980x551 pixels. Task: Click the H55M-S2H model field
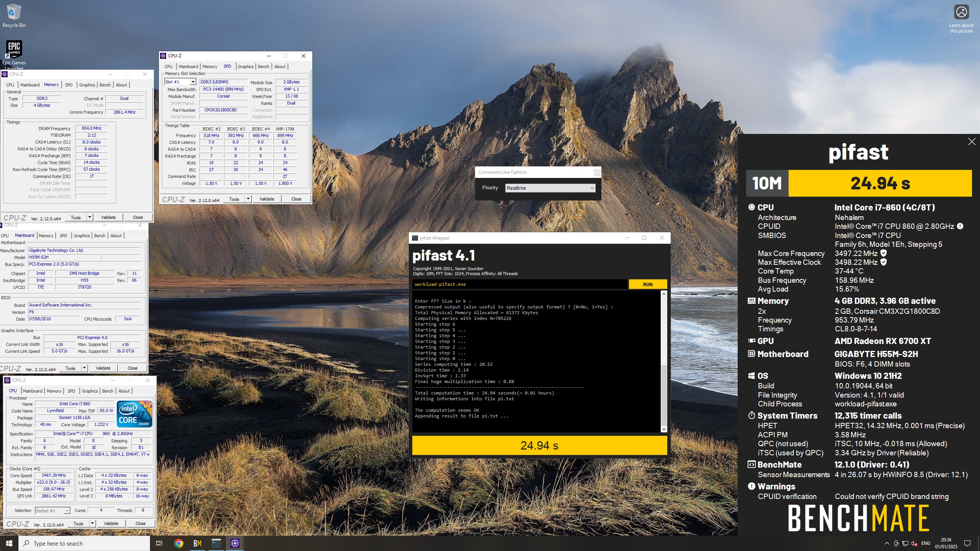[64, 257]
